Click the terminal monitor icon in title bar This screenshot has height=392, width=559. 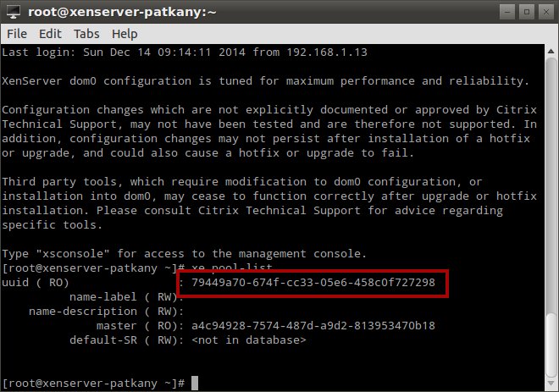(x=14, y=12)
